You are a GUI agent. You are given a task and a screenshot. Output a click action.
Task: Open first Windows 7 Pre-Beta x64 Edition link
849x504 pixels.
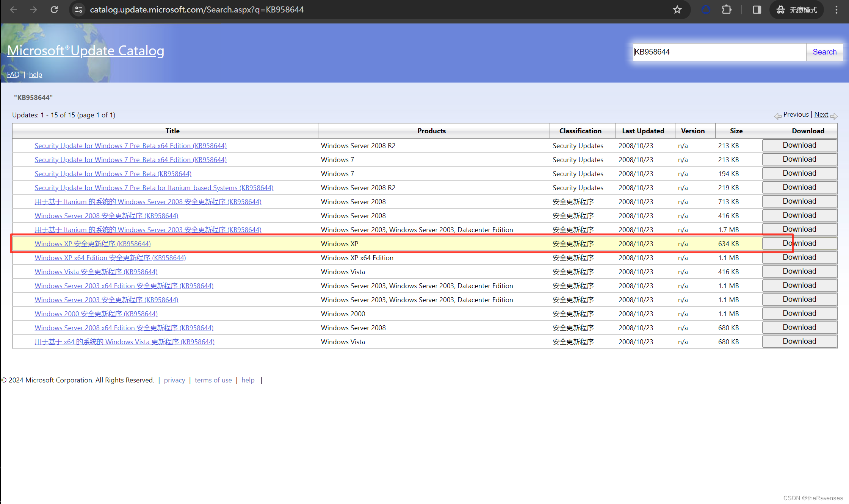[131, 146]
